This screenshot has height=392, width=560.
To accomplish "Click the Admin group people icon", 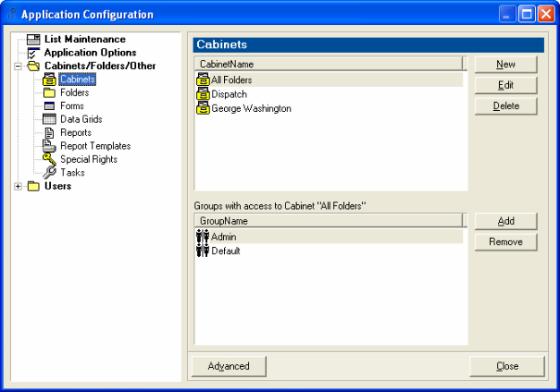I will [202, 236].
